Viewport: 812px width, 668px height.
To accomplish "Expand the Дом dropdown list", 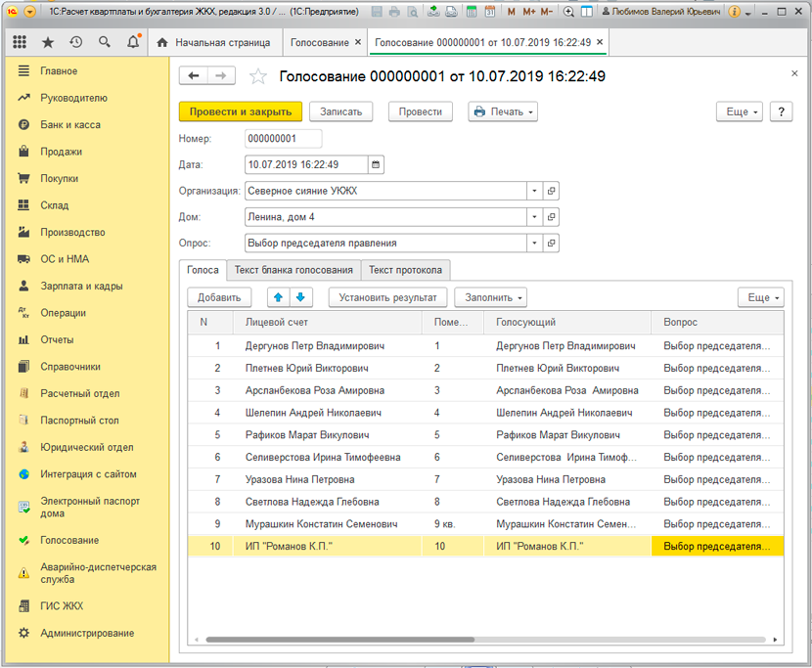I will (534, 217).
